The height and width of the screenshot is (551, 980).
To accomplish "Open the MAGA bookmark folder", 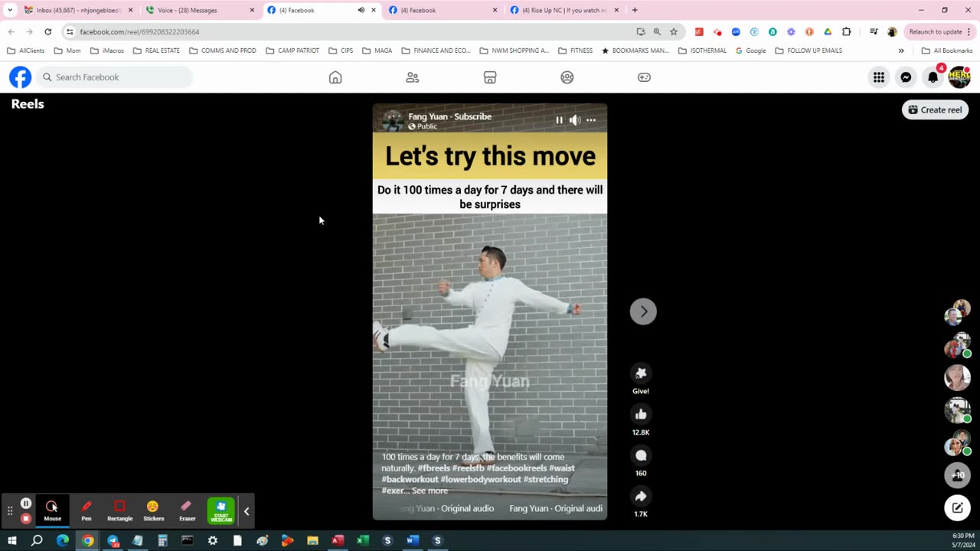I will [376, 51].
